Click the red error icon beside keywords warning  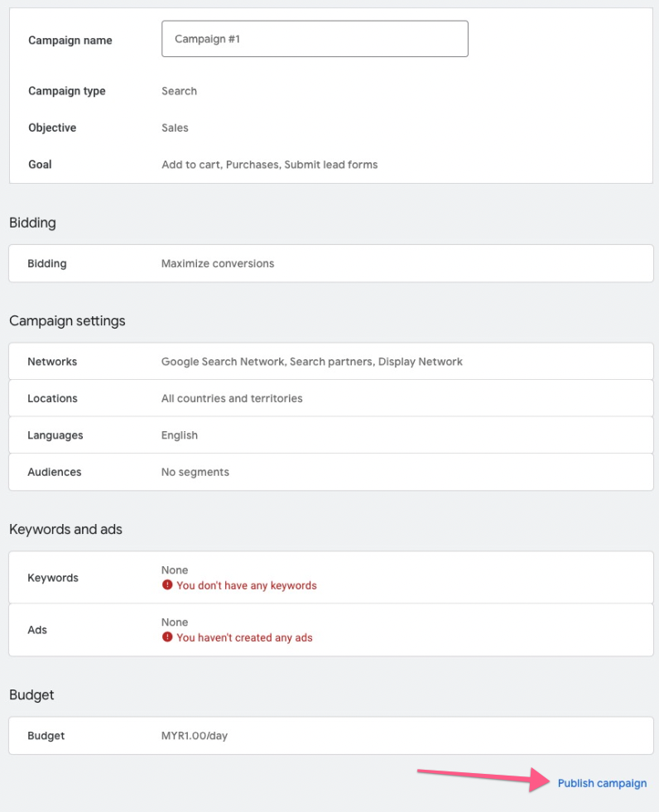167,584
